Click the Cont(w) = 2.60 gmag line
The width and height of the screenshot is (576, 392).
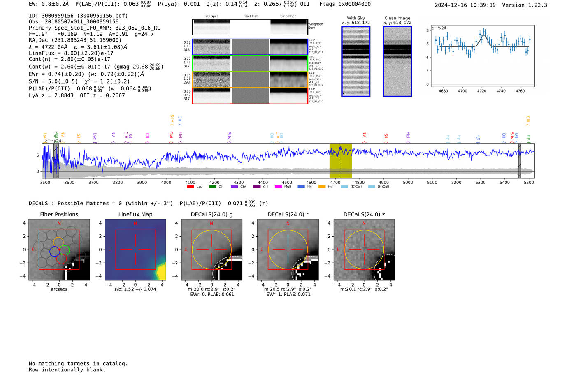point(96,66)
